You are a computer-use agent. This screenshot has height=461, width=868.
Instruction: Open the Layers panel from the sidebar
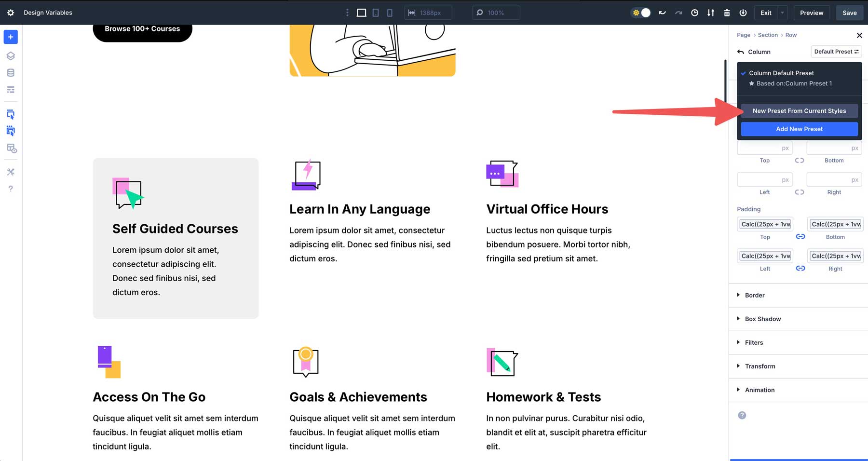coord(11,55)
